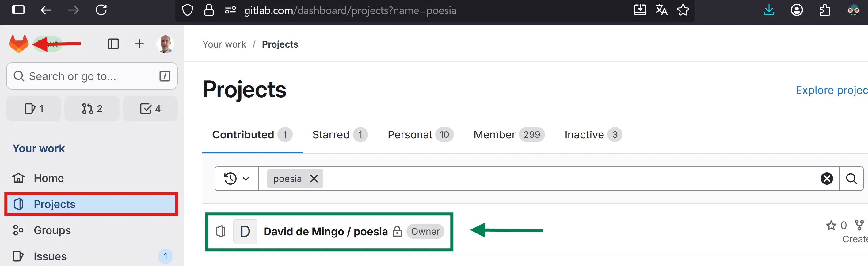Toggle the sidebar collapse icon

tap(113, 44)
